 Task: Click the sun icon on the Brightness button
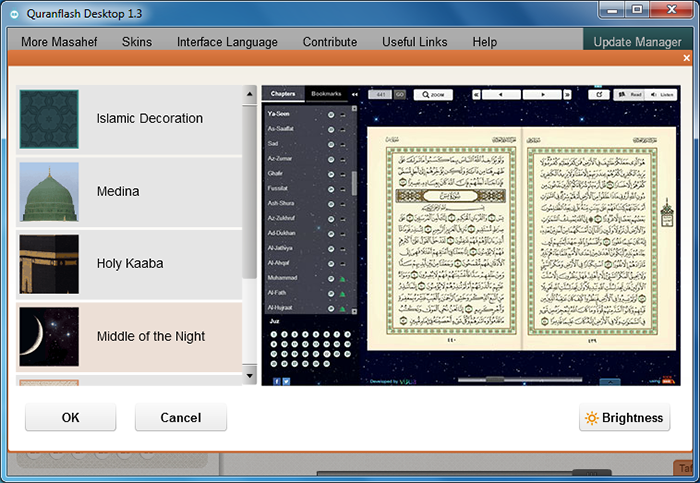click(592, 418)
